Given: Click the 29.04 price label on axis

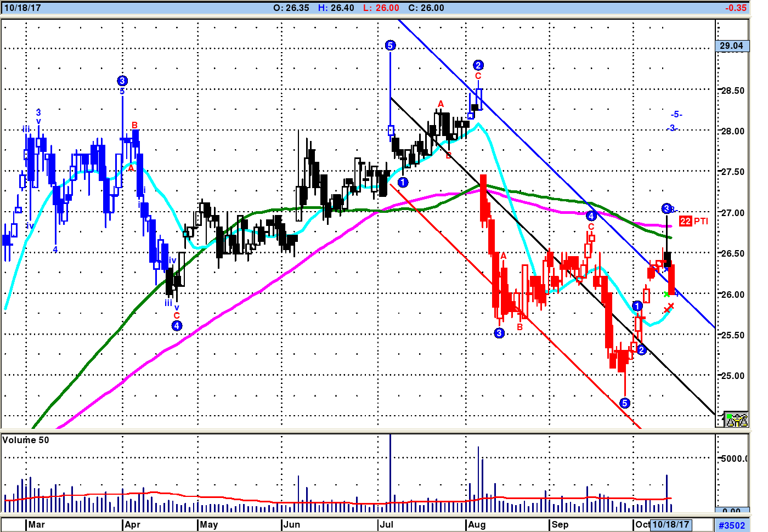Looking at the screenshot, I should click(x=732, y=46).
